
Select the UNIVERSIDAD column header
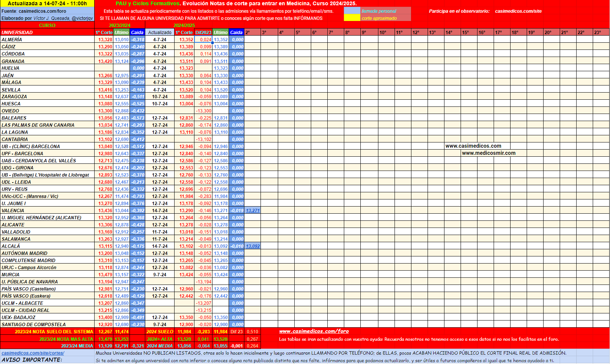coord(47,33)
